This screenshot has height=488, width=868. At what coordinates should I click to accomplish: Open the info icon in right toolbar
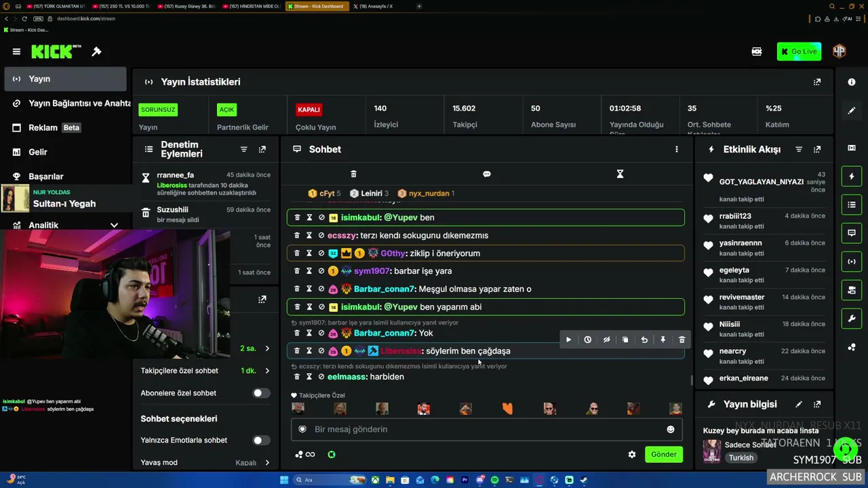click(x=852, y=82)
